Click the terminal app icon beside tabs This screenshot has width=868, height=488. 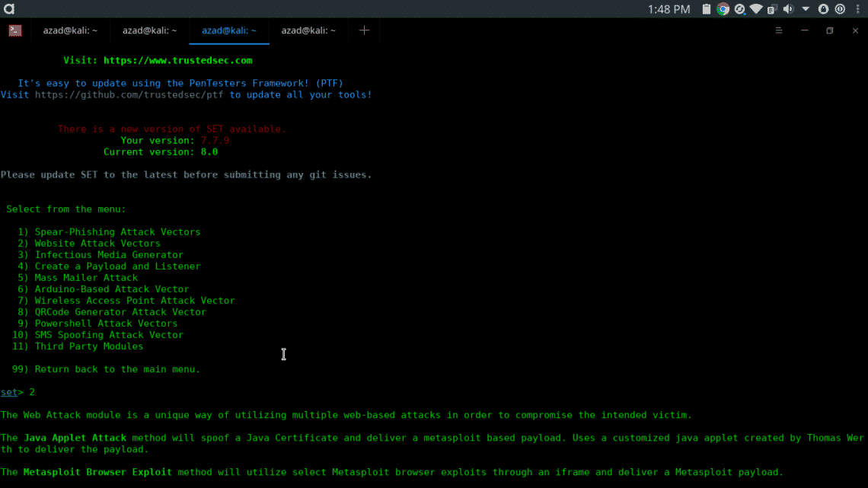pos(15,30)
